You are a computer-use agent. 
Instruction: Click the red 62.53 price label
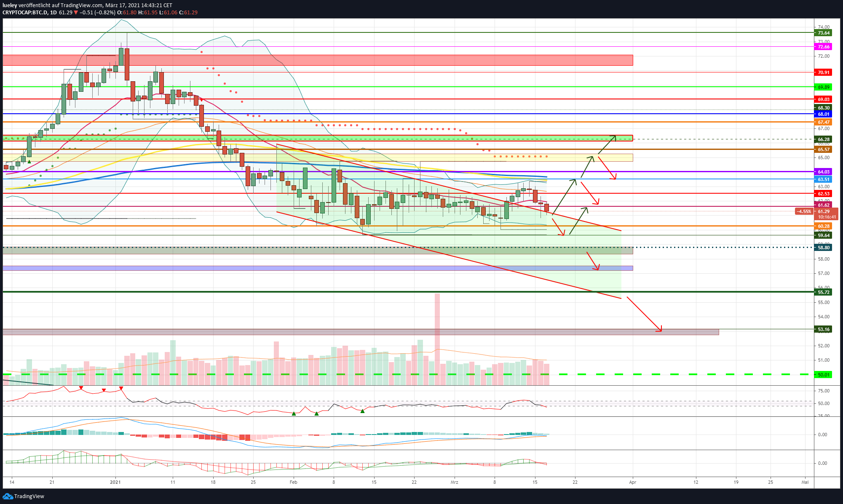pyautogui.click(x=823, y=194)
